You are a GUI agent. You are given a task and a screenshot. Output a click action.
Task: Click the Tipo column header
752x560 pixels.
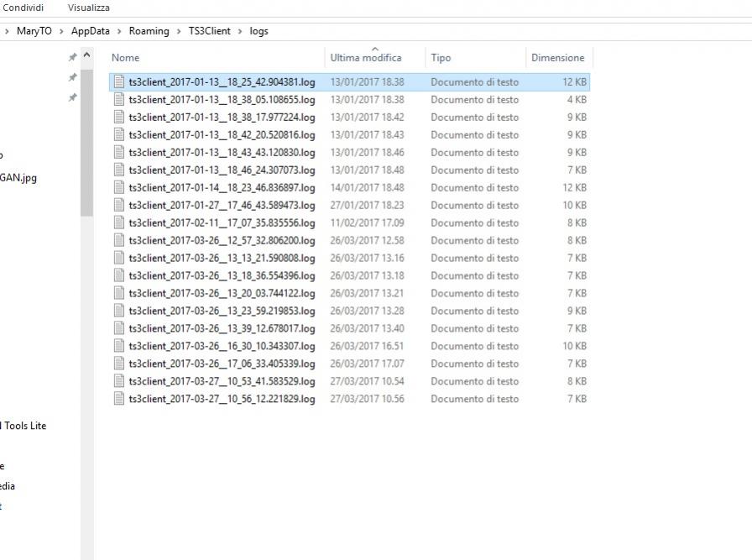pos(441,58)
